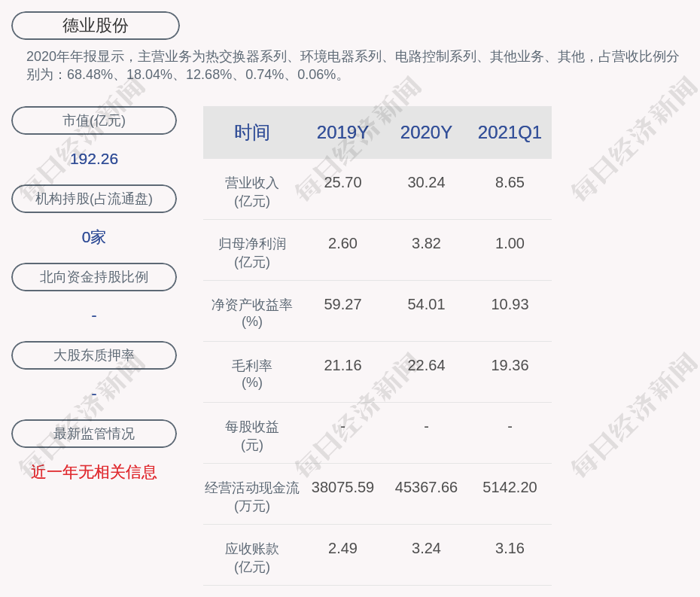Click the 营业收入(亿元) row label
700x597 pixels.
(x=252, y=192)
